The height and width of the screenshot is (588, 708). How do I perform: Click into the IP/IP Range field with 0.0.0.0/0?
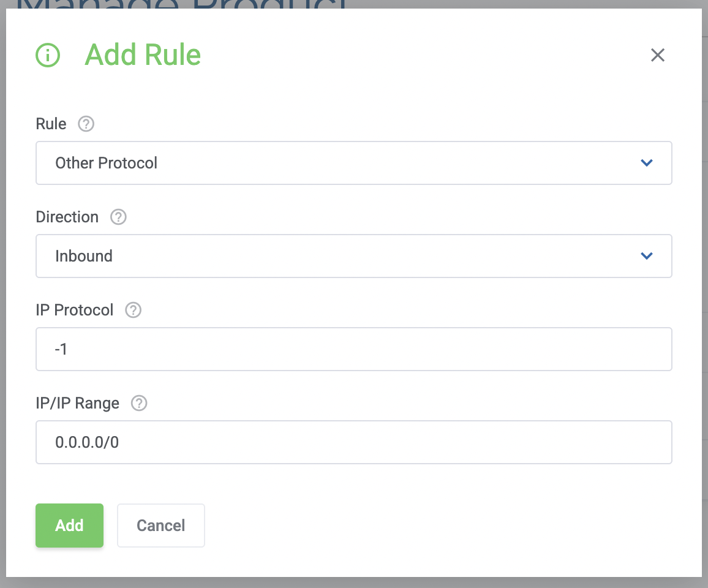pos(353,442)
